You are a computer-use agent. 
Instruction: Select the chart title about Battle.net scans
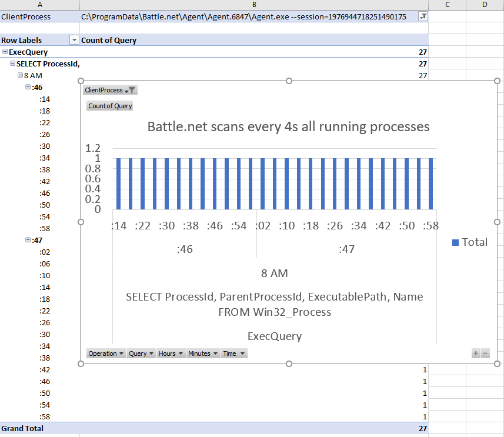(288, 126)
